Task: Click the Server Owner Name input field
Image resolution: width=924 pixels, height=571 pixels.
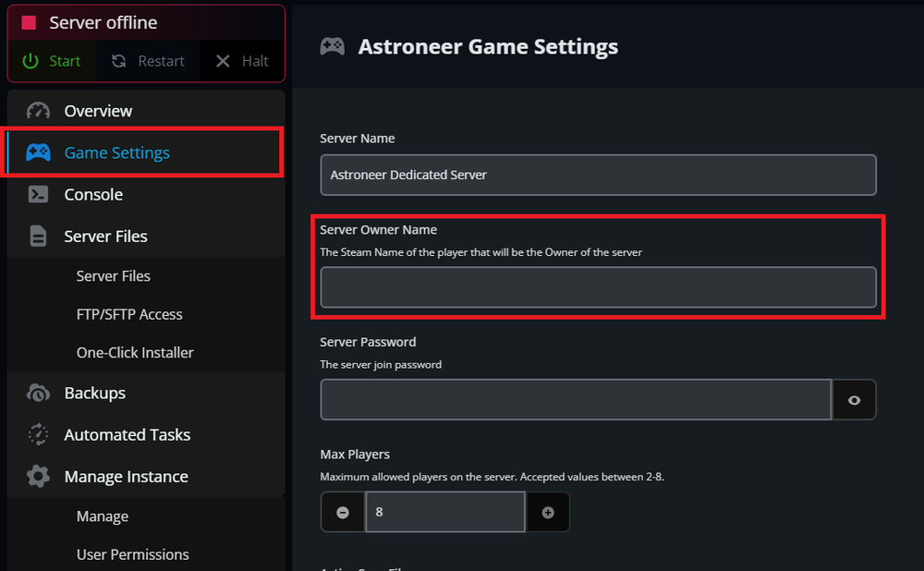Action: [x=598, y=287]
